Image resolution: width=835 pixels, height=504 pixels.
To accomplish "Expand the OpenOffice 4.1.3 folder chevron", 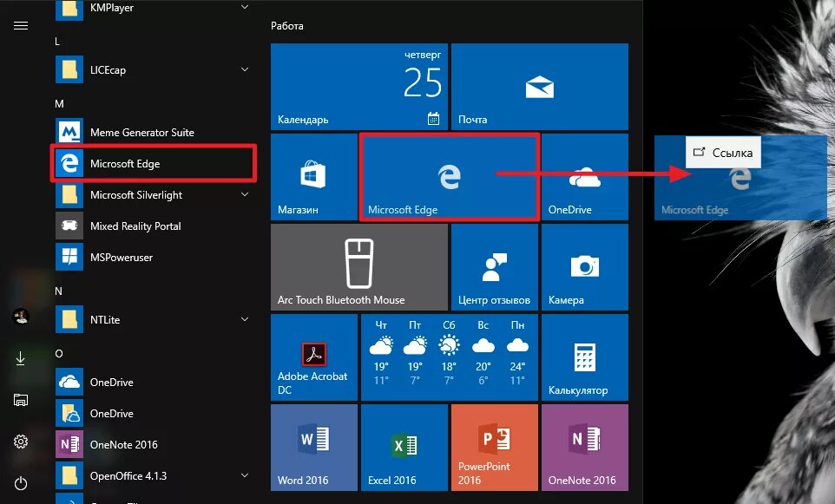I will pos(245,475).
